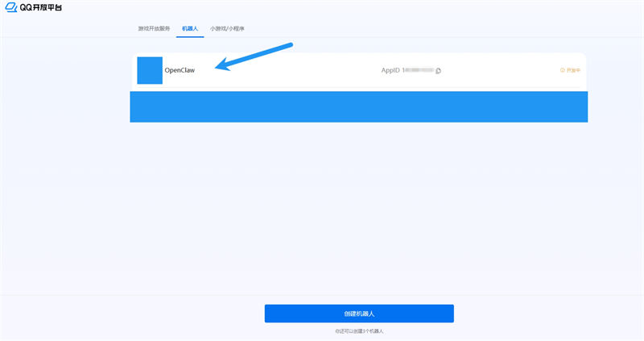This screenshot has width=644, height=341.
Task: Click the QQ Open Platform logo icon
Action: pyautogui.click(x=11, y=7)
